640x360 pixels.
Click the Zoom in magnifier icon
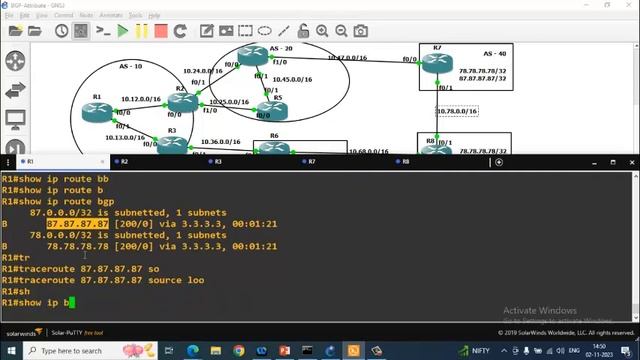(x=322, y=31)
